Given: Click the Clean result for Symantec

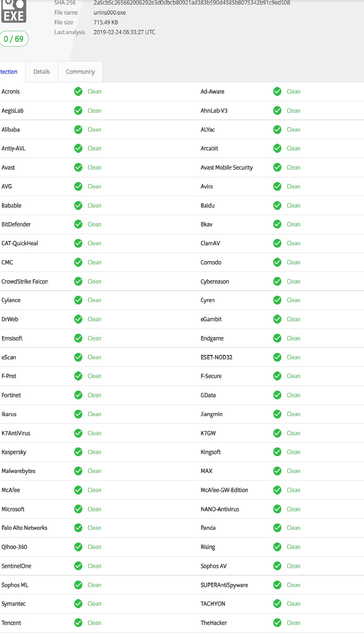Looking at the screenshot, I should (x=94, y=603).
